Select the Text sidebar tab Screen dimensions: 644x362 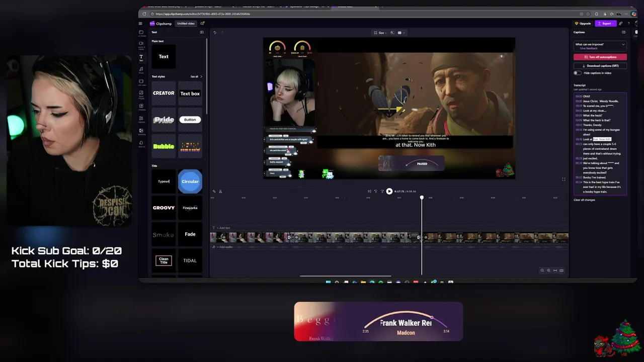pos(141,57)
